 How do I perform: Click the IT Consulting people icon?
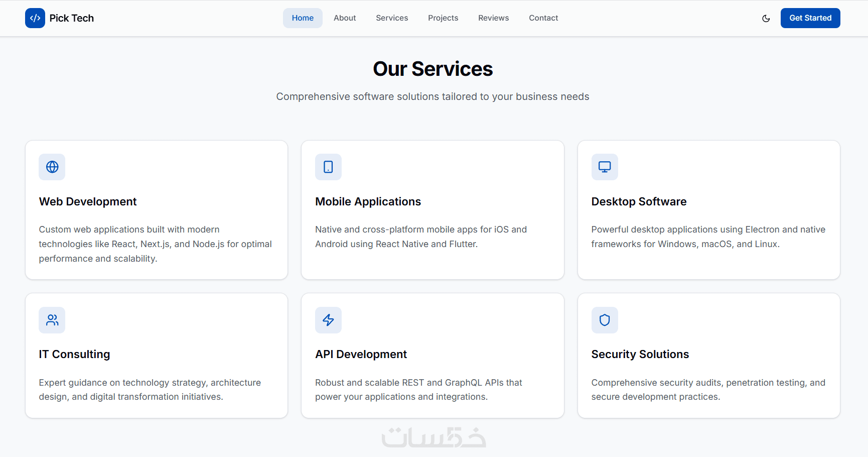click(52, 320)
